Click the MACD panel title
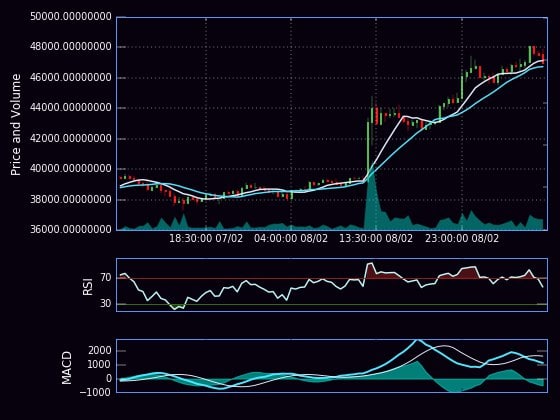 pos(67,368)
